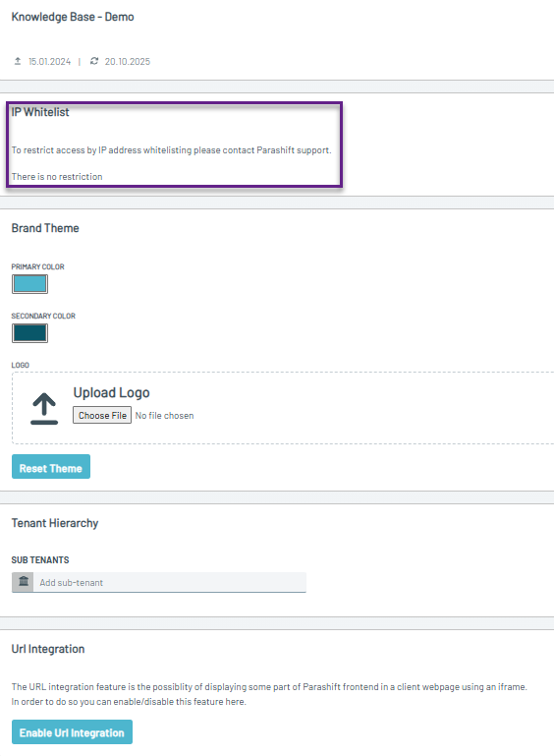
Task: Click the Upload Logo heading text
Action: [x=111, y=393]
